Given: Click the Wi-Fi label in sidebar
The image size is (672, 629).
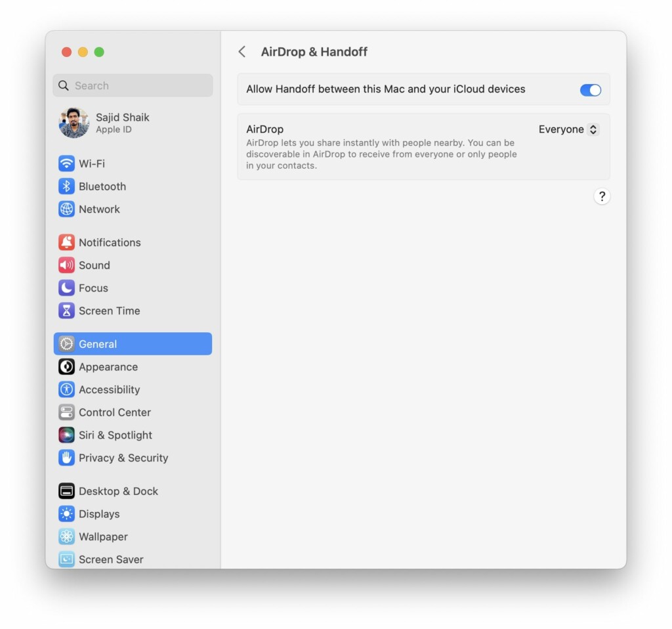Looking at the screenshot, I should tap(92, 163).
